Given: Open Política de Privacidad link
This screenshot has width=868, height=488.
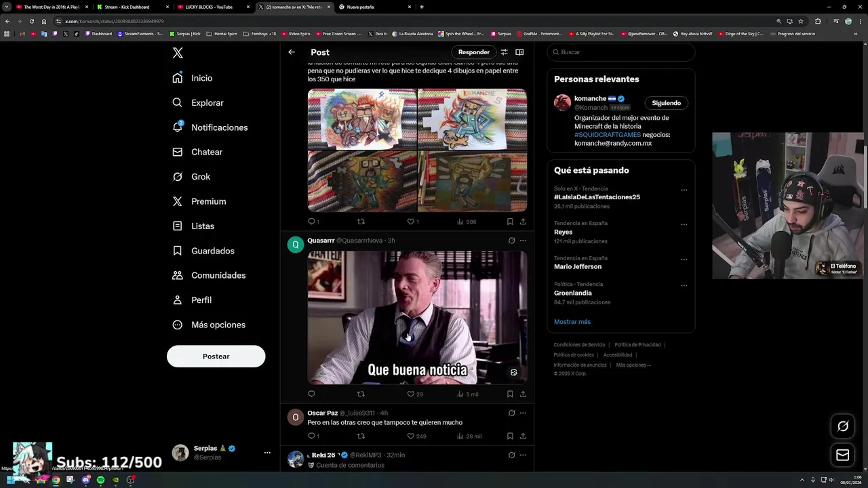Looking at the screenshot, I should (637, 345).
